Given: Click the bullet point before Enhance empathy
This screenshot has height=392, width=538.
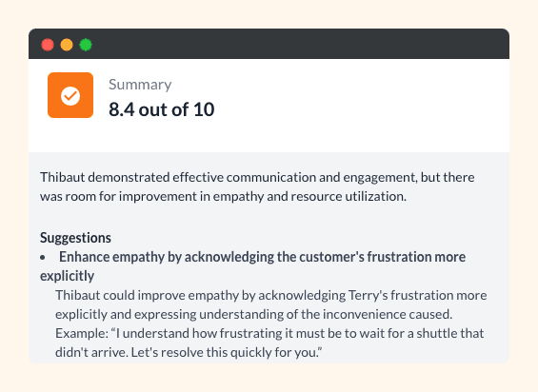Looking at the screenshot, I should pos(43,257).
